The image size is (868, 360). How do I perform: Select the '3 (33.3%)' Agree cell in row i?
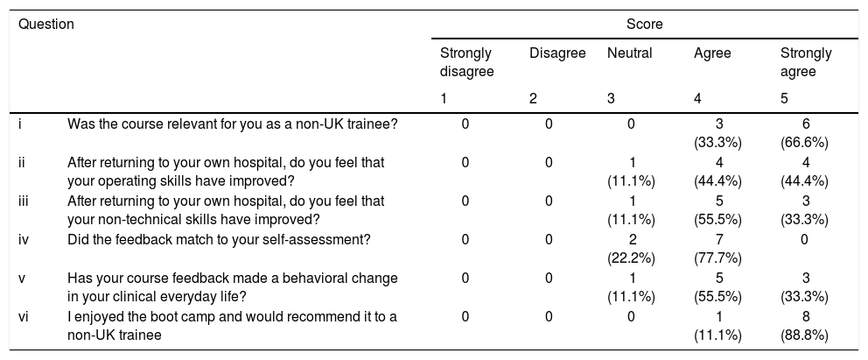(x=718, y=133)
